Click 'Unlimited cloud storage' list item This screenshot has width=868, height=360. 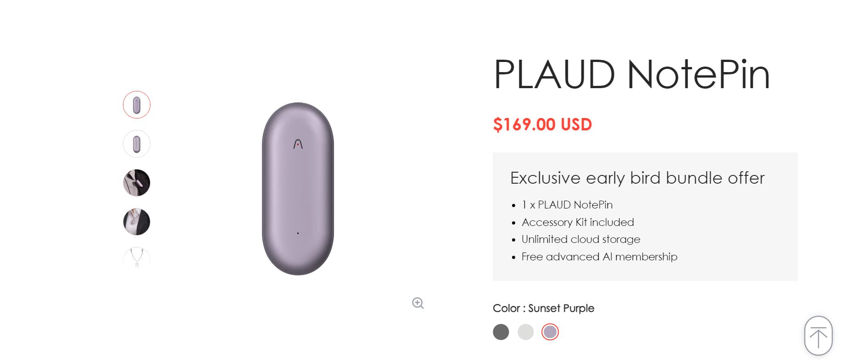tap(581, 239)
